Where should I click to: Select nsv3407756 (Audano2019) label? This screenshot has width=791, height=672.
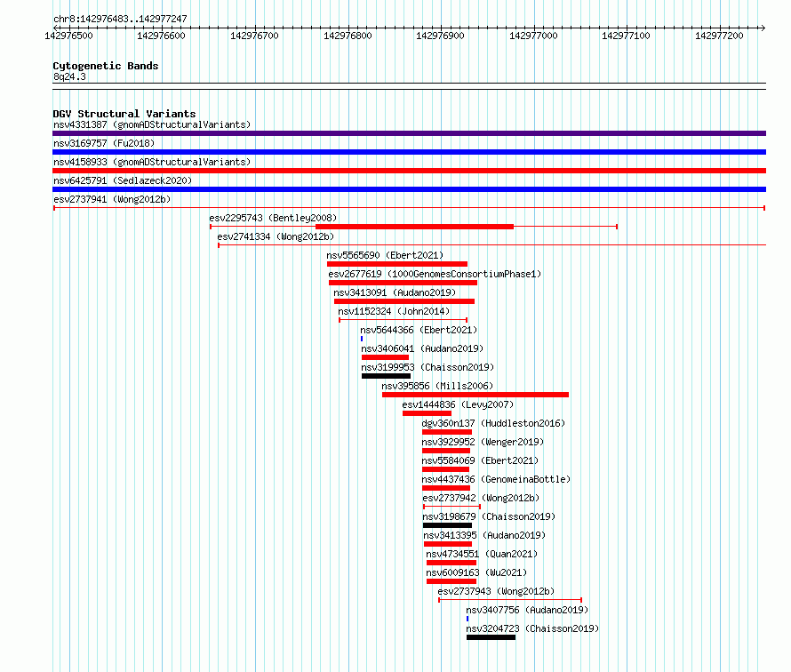527,610
